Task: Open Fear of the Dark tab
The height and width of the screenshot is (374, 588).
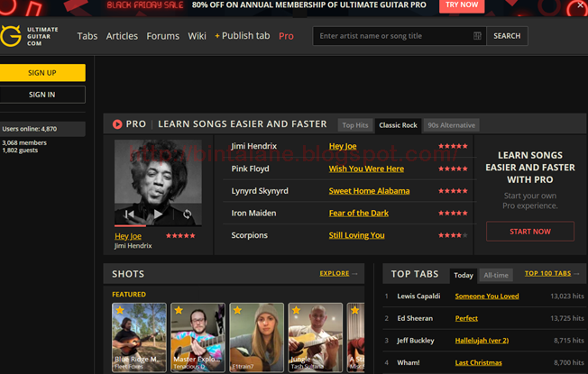Action: [359, 213]
